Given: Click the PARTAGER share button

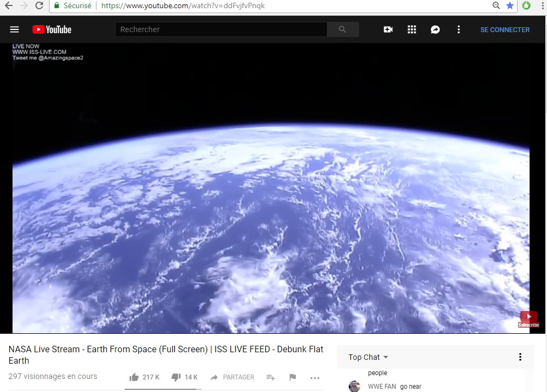Looking at the screenshot, I should (x=232, y=377).
